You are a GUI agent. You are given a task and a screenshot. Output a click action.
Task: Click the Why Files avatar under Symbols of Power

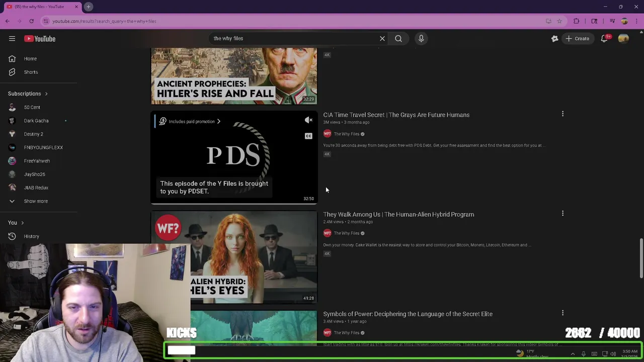(x=327, y=333)
